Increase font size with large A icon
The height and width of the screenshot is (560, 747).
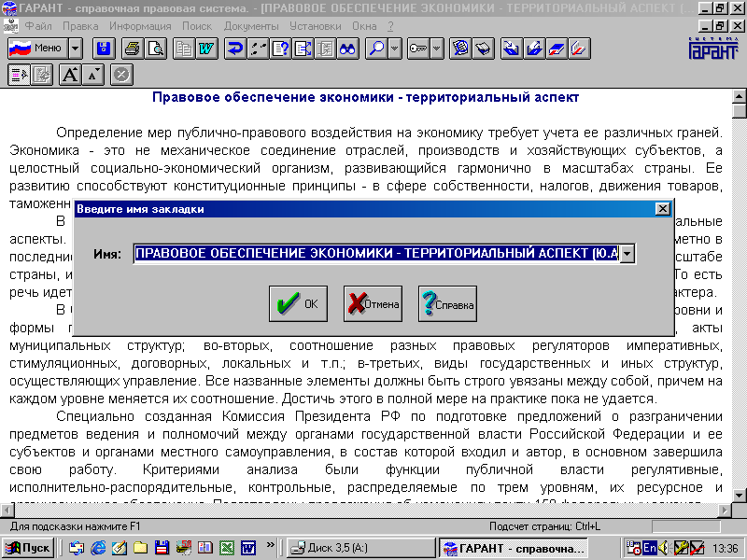coord(71,75)
